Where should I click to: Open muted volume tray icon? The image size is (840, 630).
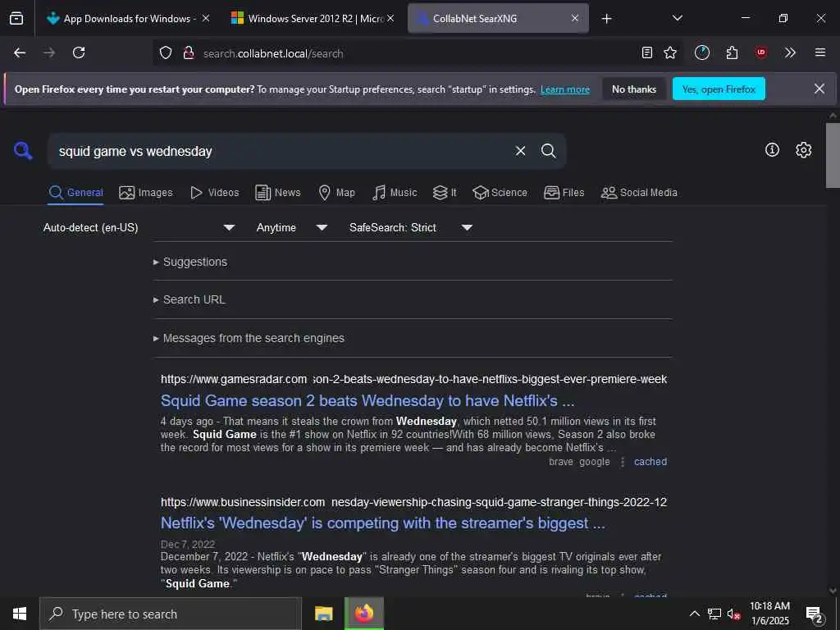click(733, 614)
